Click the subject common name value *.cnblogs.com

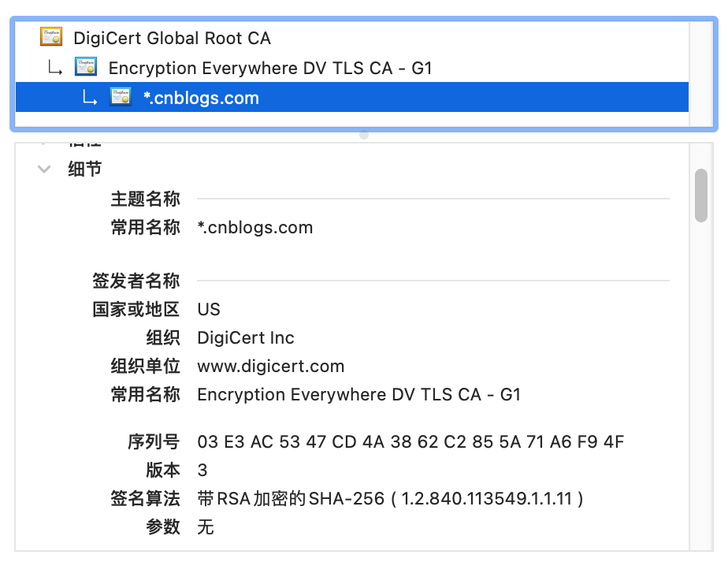(255, 228)
